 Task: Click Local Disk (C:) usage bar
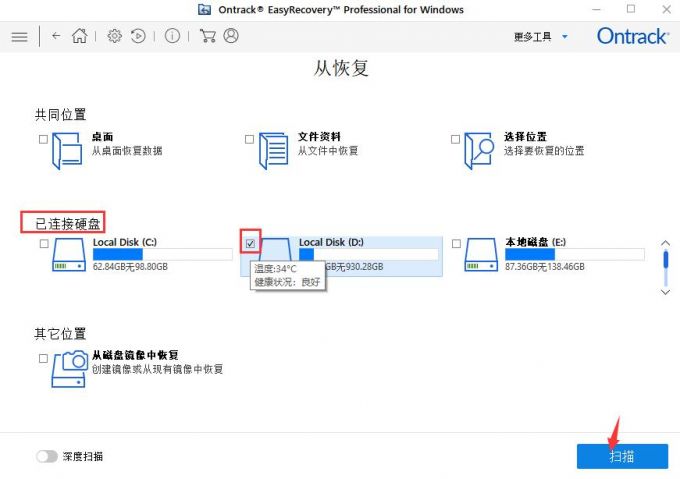[x=163, y=254]
